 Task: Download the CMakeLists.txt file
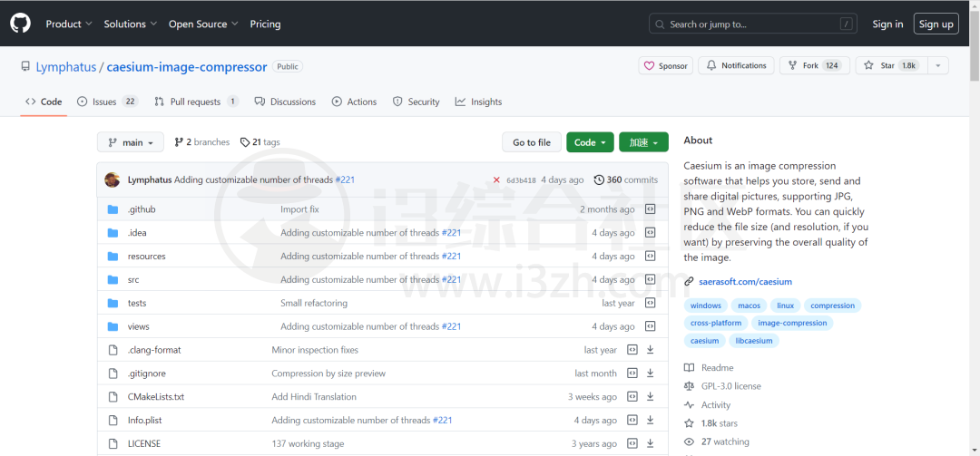click(650, 397)
